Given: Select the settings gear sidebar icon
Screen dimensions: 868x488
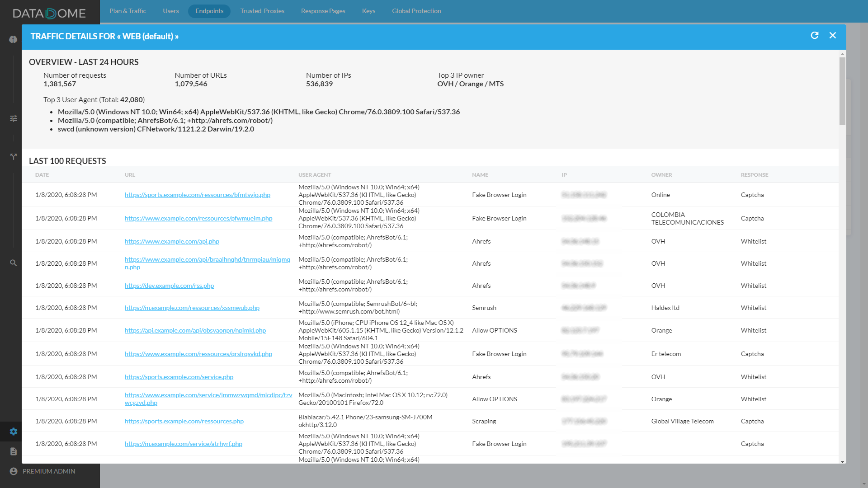Looking at the screenshot, I should click(14, 432).
